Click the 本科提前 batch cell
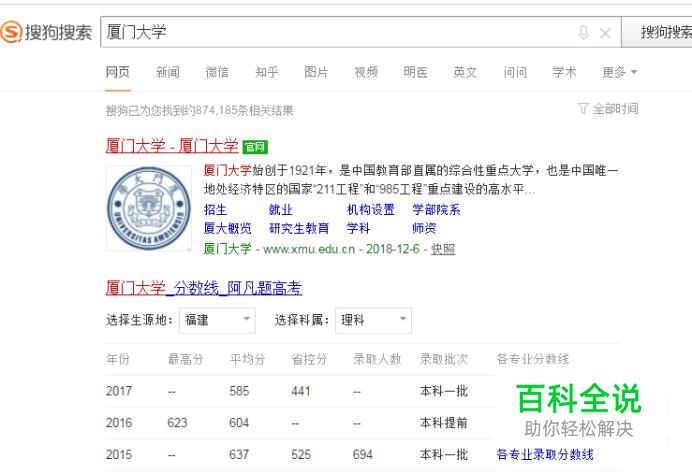 (x=444, y=423)
